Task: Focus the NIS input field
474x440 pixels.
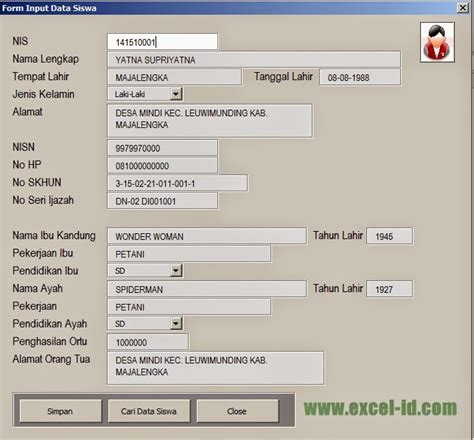Action: tap(162, 42)
